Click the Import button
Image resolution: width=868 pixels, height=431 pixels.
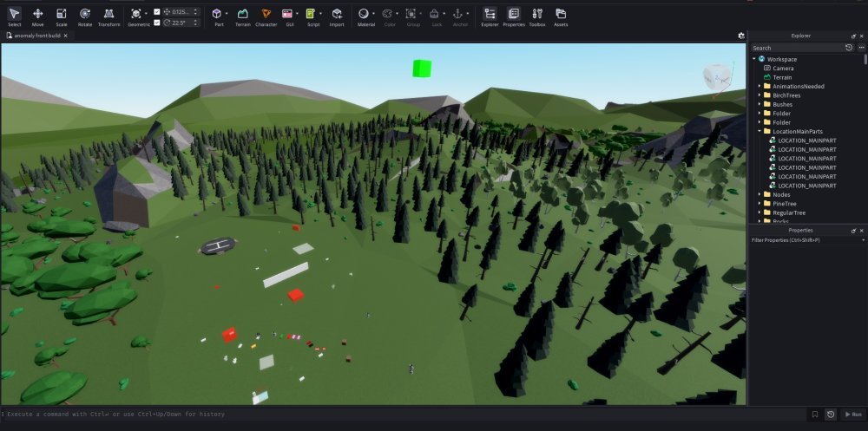tap(337, 16)
